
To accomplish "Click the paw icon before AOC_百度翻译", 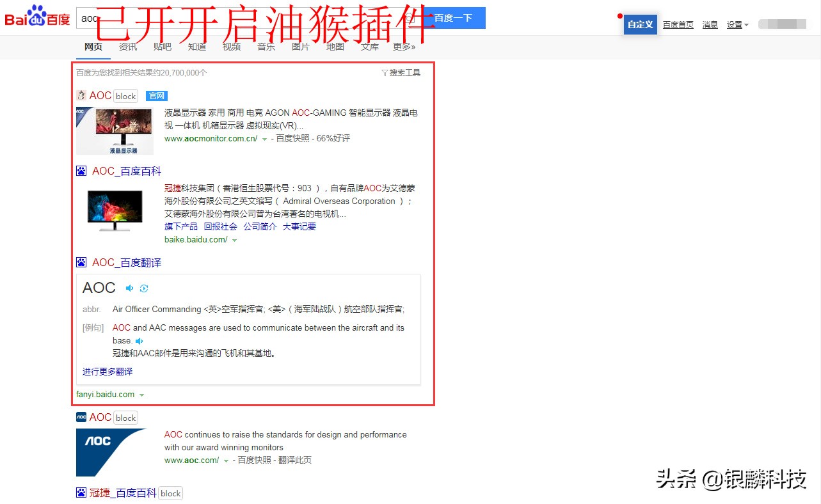I will 81,262.
